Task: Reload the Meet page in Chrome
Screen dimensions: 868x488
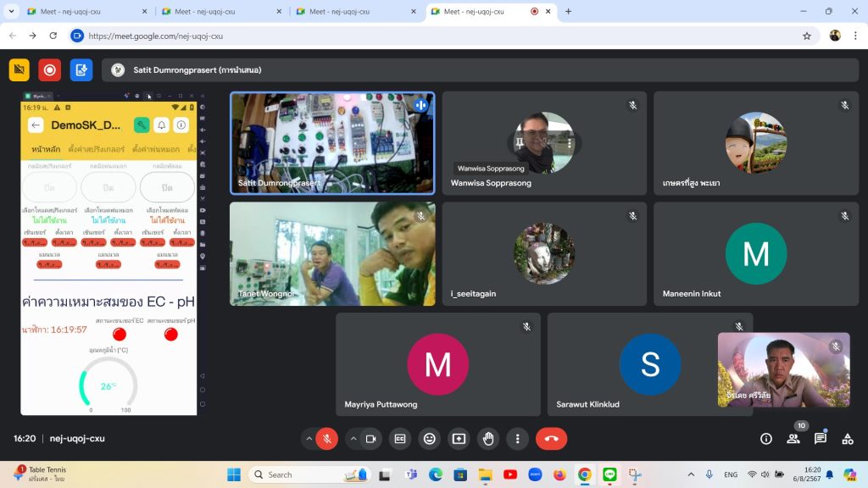Action: [x=53, y=36]
